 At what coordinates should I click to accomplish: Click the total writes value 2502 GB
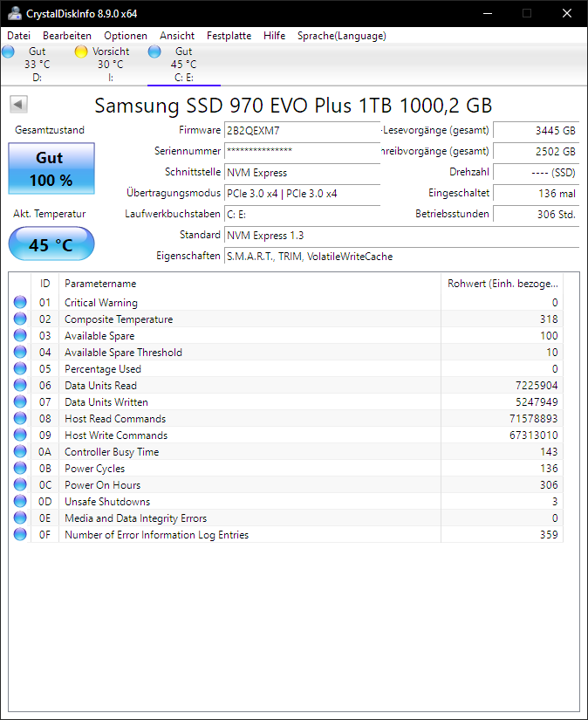pos(537,151)
